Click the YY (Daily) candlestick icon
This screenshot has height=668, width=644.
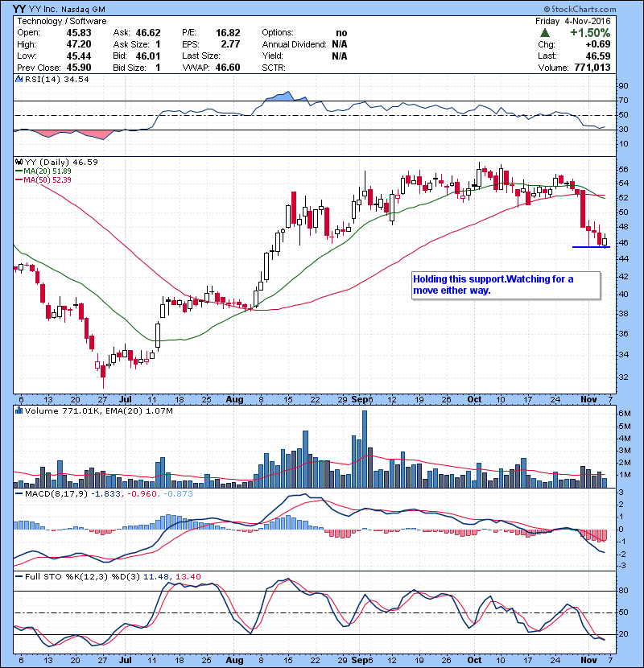pos(19,162)
